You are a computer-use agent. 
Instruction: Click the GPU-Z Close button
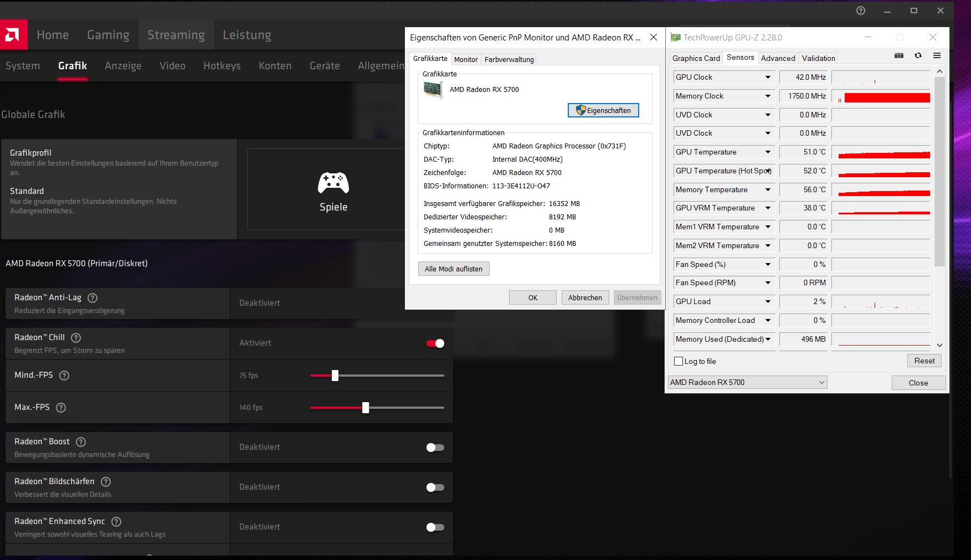(x=918, y=383)
